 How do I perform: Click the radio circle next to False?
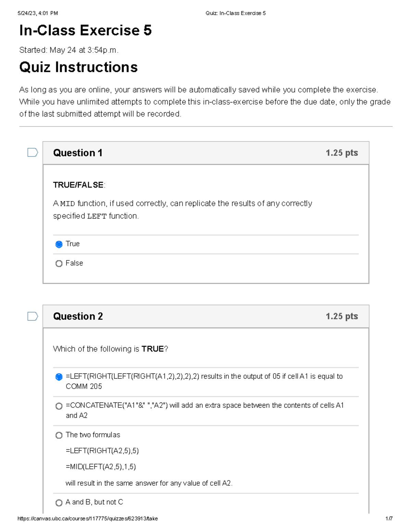coord(59,263)
